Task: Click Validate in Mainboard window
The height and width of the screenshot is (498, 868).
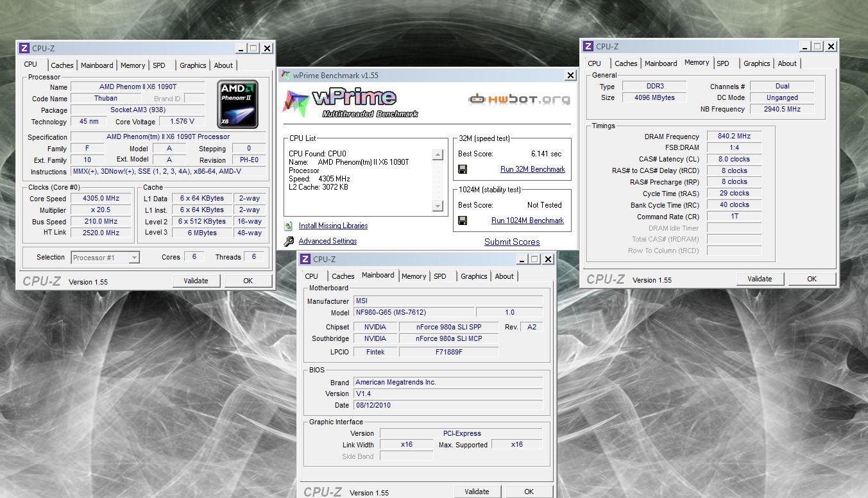Action: pyautogui.click(x=477, y=492)
